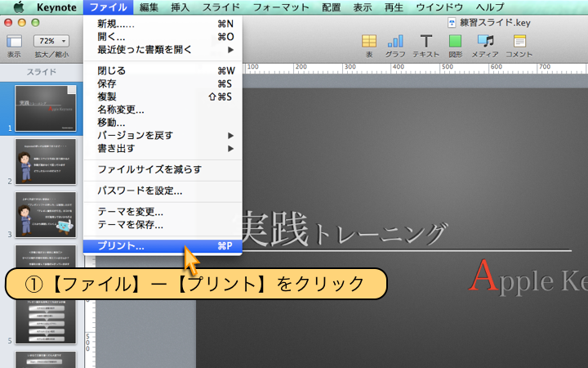The image size is (588, 368).
Task: Click the Keynote application menu
Action: pyautogui.click(x=56, y=7)
